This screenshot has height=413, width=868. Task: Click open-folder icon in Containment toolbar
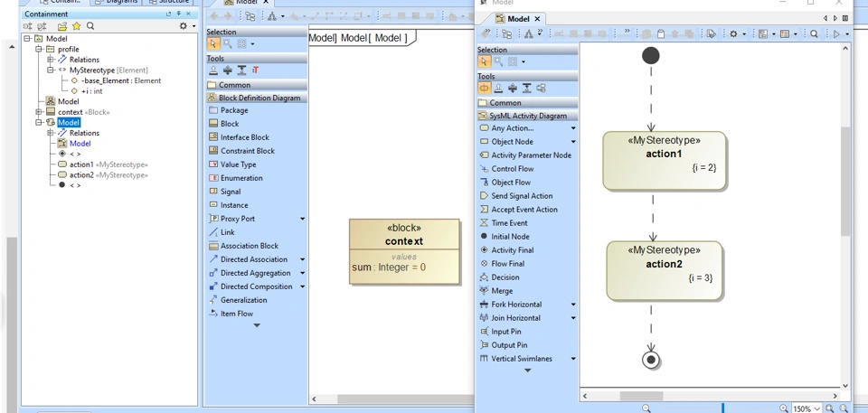coord(62,26)
